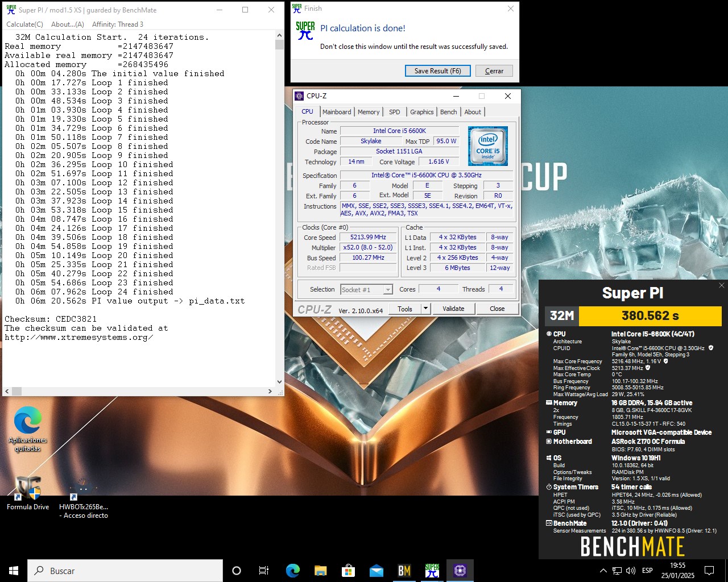
Task: Click the BENCHMATE logo in overlay
Action: point(632,547)
